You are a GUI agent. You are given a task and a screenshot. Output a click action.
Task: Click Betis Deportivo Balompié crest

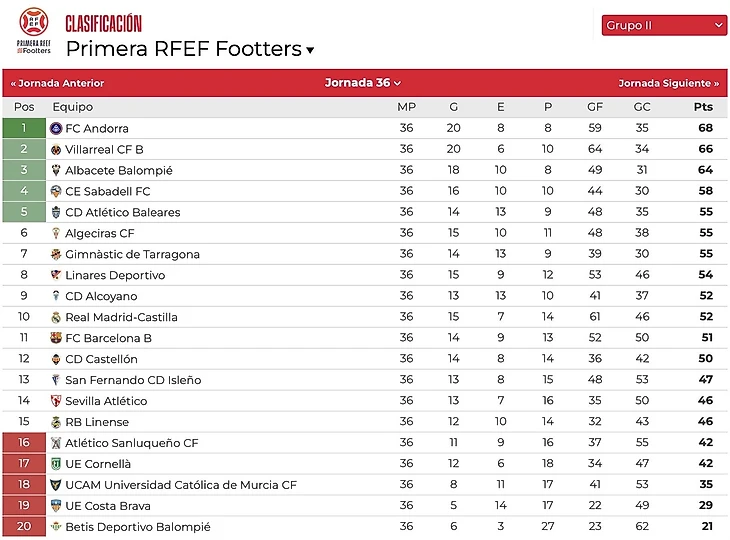[x=56, y=526]
